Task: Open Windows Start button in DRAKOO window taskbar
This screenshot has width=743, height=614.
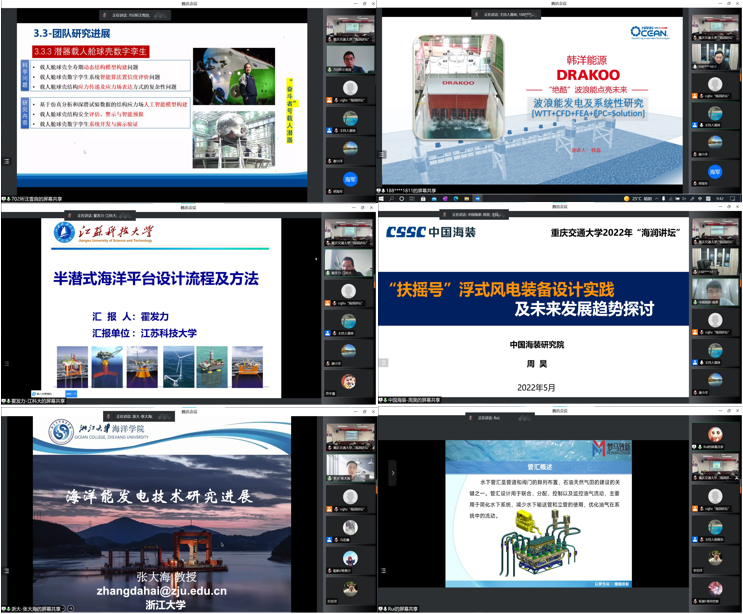Action: point(383,198)
